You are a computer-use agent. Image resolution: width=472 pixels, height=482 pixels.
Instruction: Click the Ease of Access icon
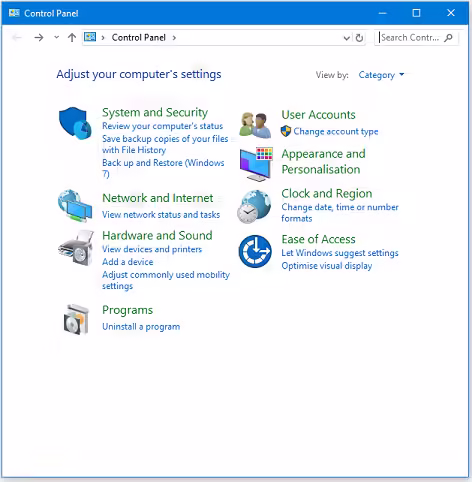[255, 251]
